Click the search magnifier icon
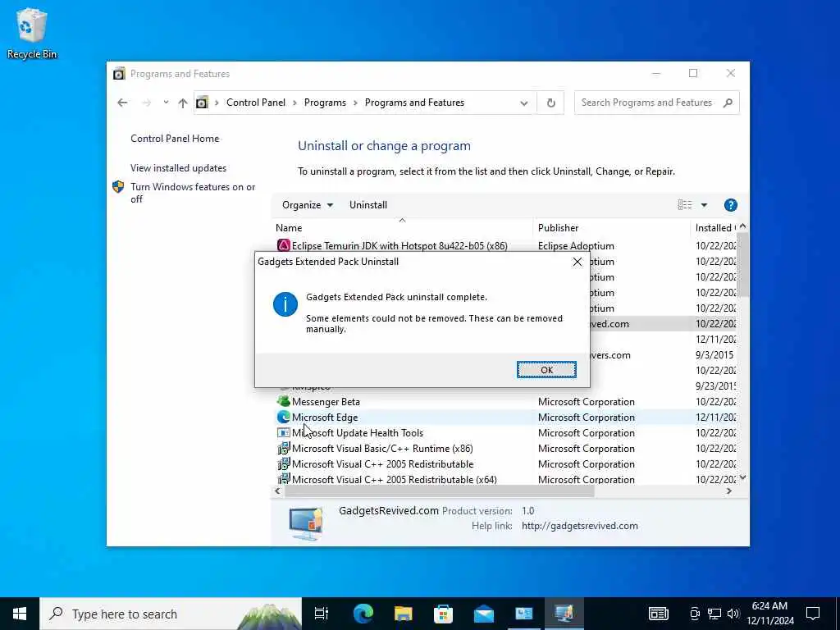Image resolution: width=840 pixels, height=630 pixels. (728, 103)
